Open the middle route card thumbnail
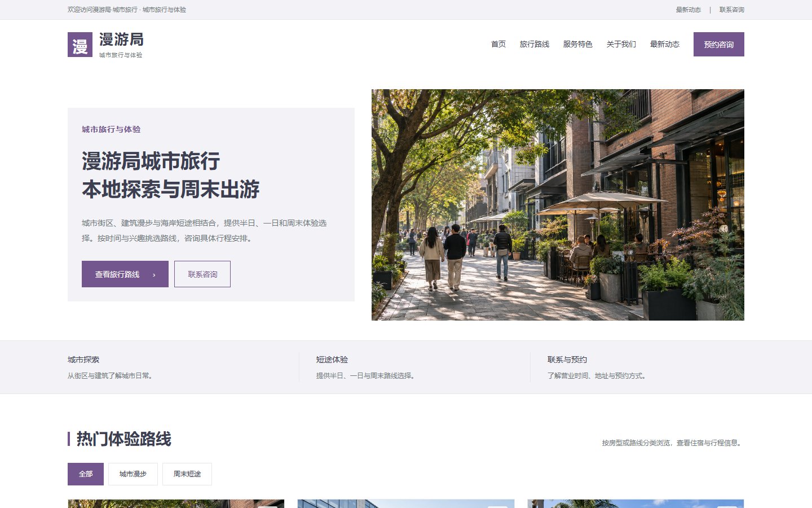The height and width of the screenshot is (508, 812). 406,503
